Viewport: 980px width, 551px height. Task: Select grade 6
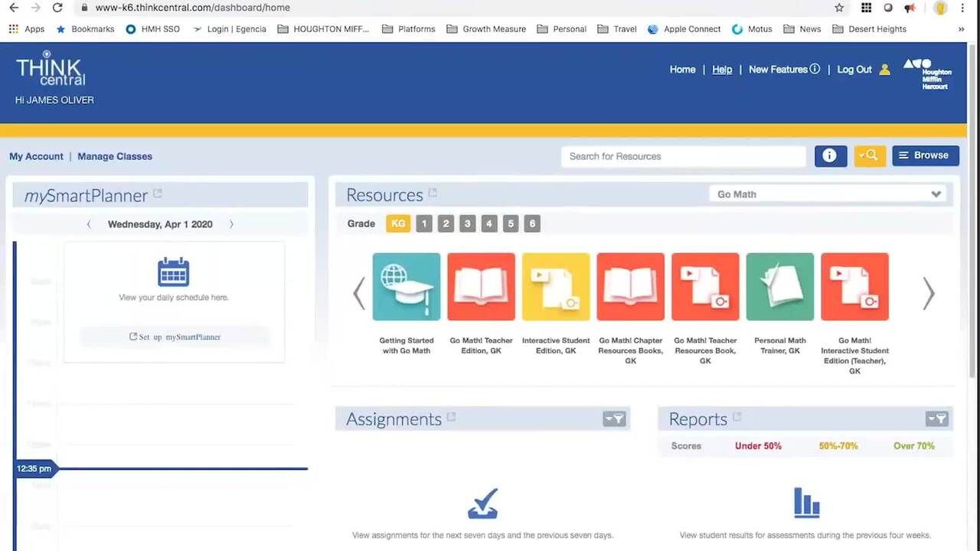click(532, 223)
